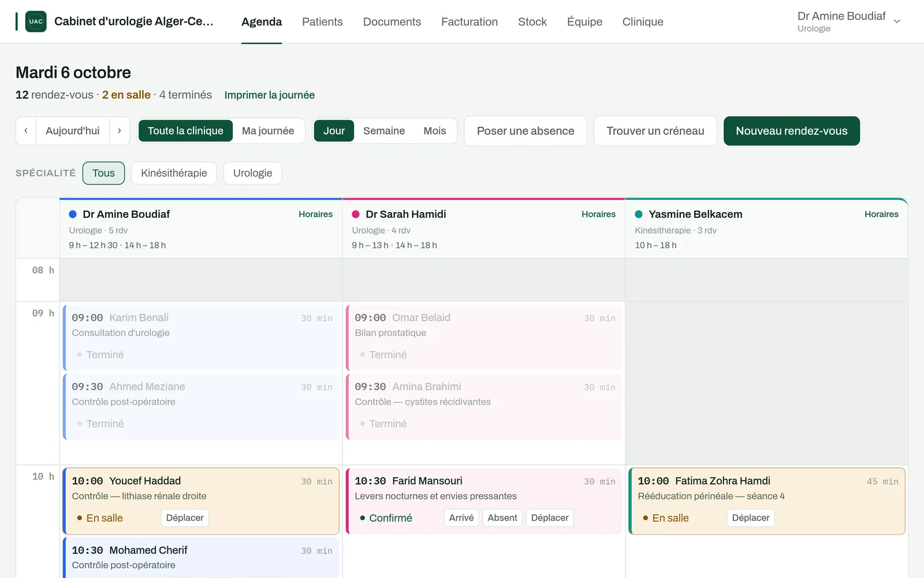Mark Farid Mansouri as Absent

coord(502,518)
